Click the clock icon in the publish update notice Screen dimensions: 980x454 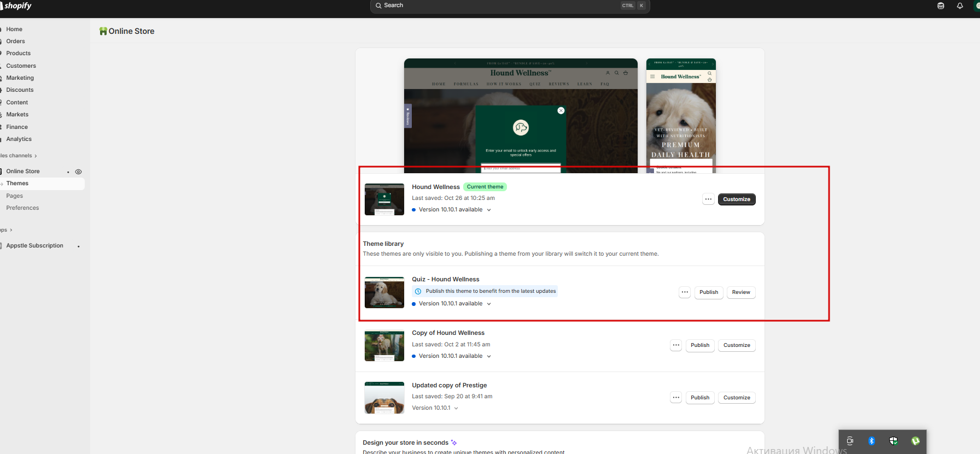tap(418, 291)
